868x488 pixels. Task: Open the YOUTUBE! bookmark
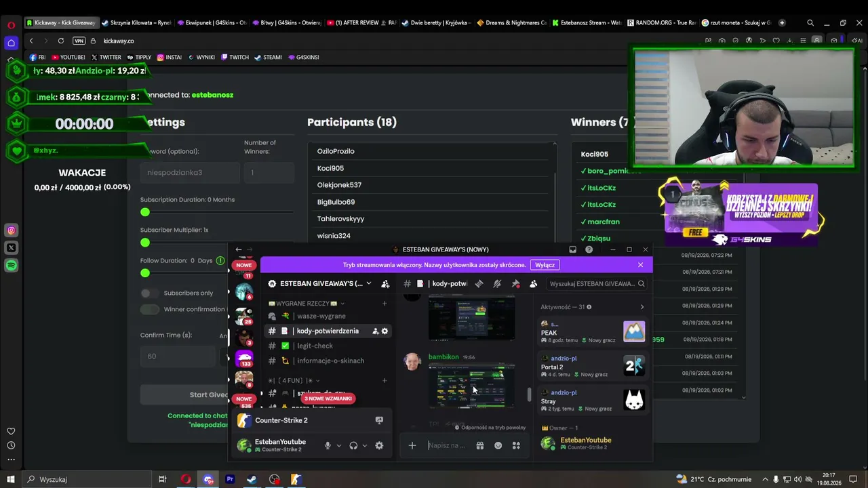coord(67,57)
